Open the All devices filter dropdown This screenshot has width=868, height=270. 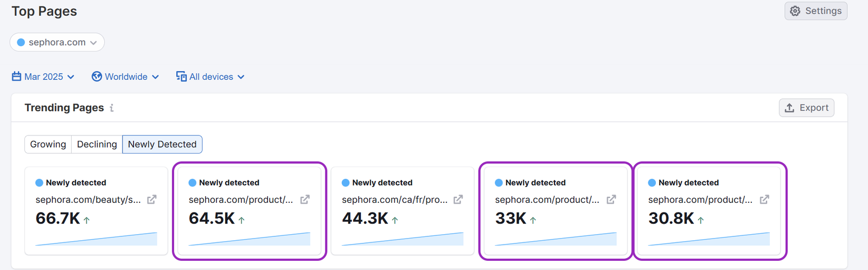[211, 76]
